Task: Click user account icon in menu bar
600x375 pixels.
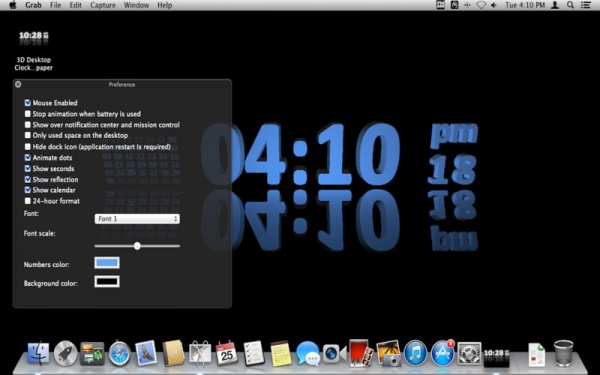Action: (554, 5)
